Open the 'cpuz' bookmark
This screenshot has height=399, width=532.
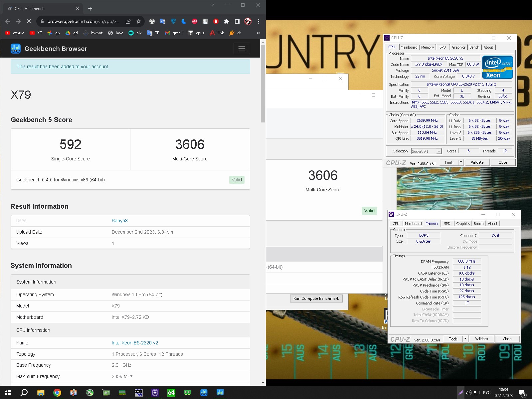[x=196, y=33]
